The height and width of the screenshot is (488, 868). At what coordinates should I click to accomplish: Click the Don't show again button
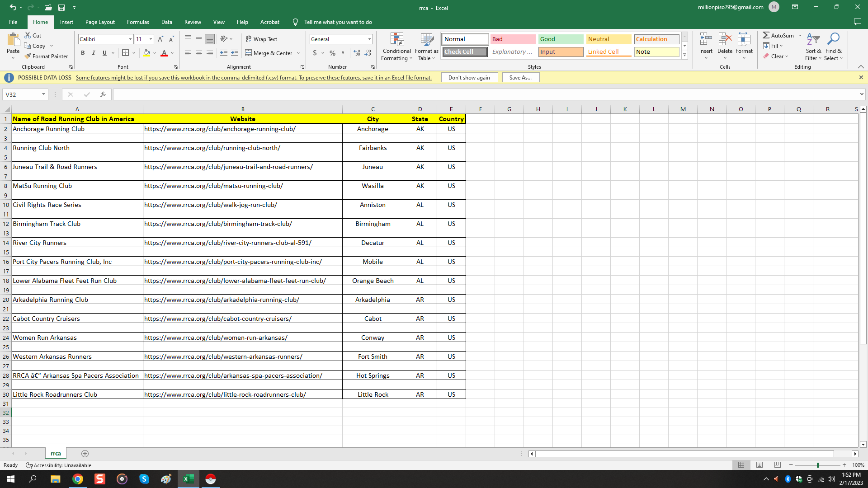point(469,77)
